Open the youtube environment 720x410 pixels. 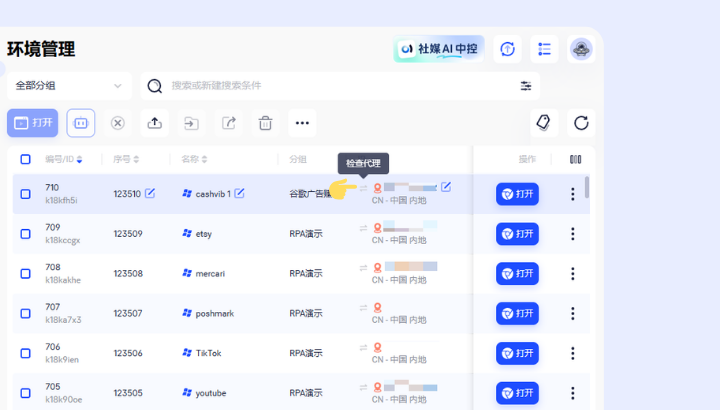[x=517, y=393]
